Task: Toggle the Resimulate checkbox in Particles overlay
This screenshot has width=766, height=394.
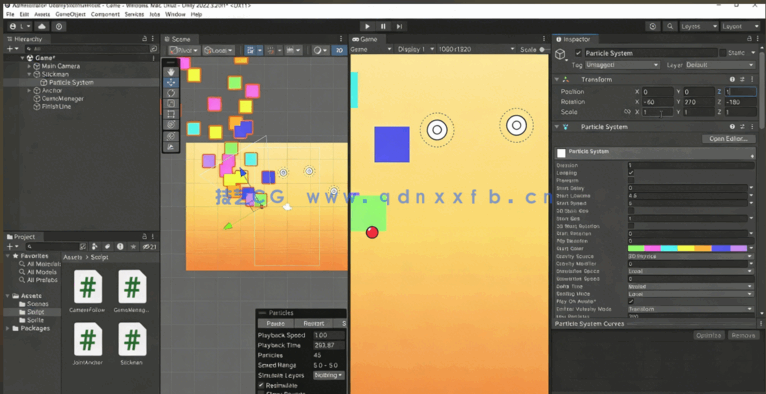Action: point(261,385)
